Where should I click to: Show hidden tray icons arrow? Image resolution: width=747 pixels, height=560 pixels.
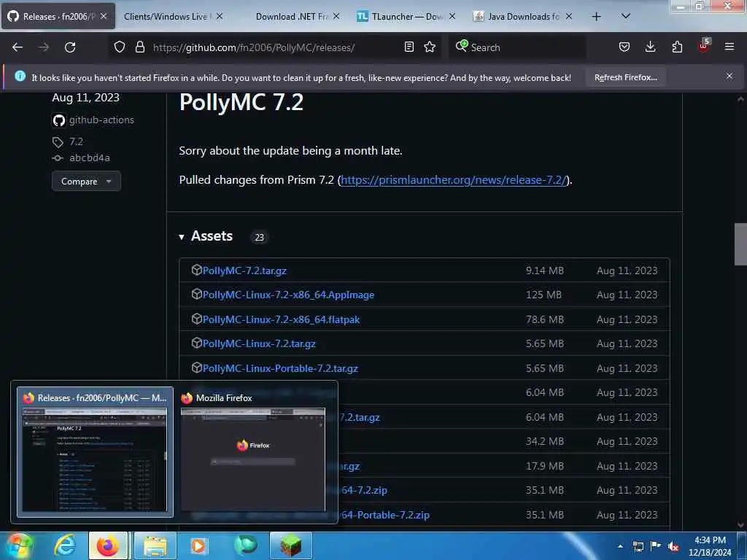pos(620,546)
